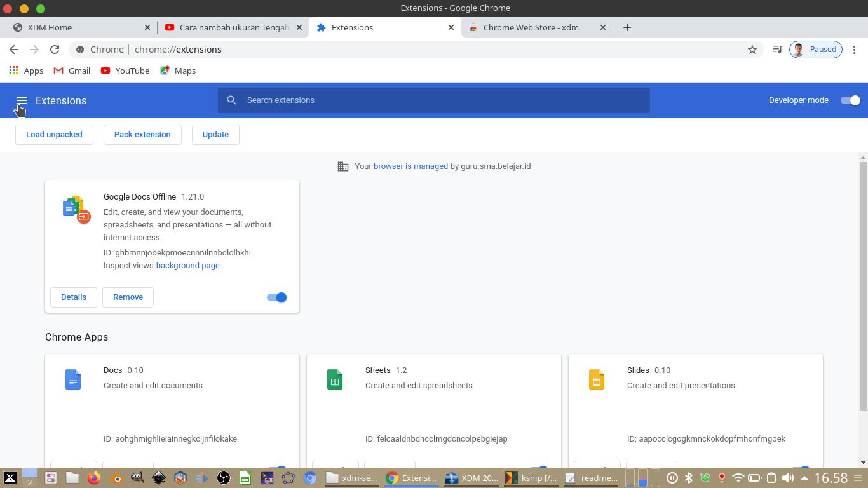Open the background page link
Screen dimensions: 868x488
pos(187,266)
